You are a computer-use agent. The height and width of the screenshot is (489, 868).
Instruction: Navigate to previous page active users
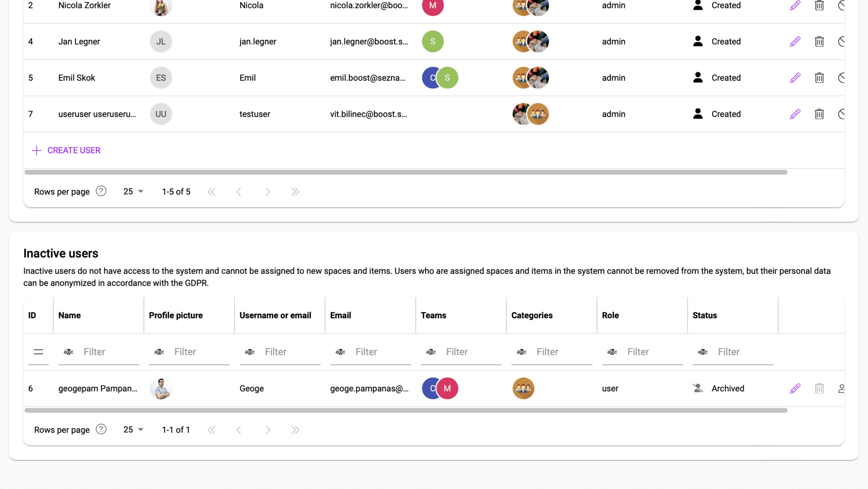238,191
